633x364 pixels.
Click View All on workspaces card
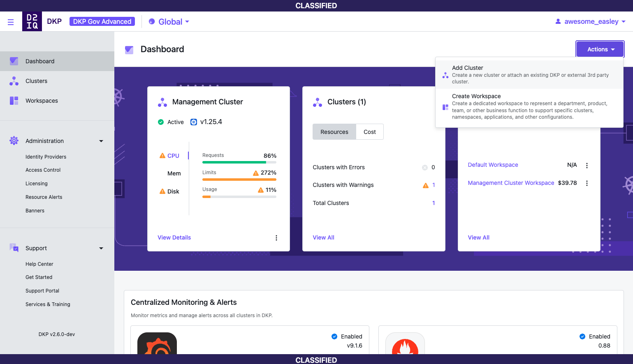(479, 237)
